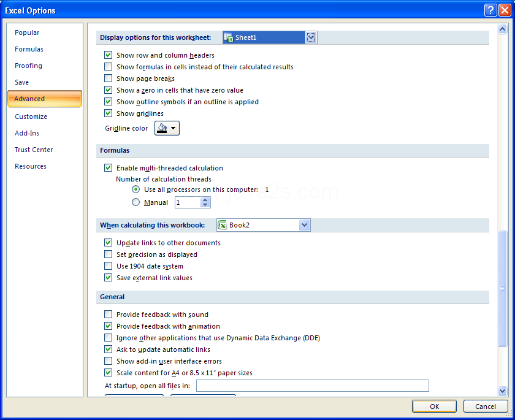
Task: Expand the Book2 workbook dropdown
Action: click(x=305, y=225)
